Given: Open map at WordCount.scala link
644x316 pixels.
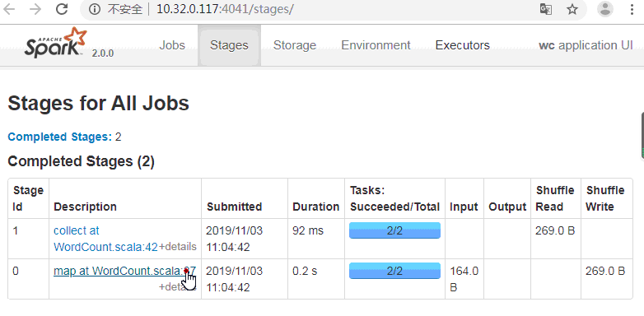Looking at the screenshot, I should pos(124,271).
